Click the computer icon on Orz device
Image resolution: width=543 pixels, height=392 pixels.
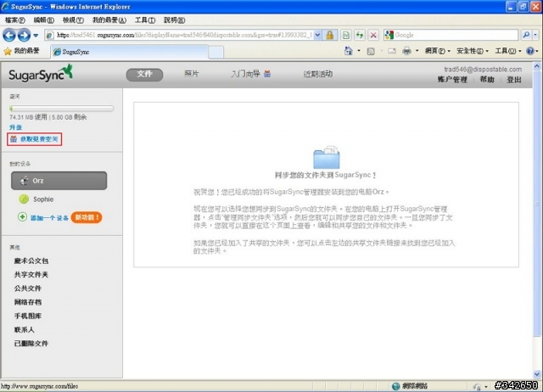point(24,181)
